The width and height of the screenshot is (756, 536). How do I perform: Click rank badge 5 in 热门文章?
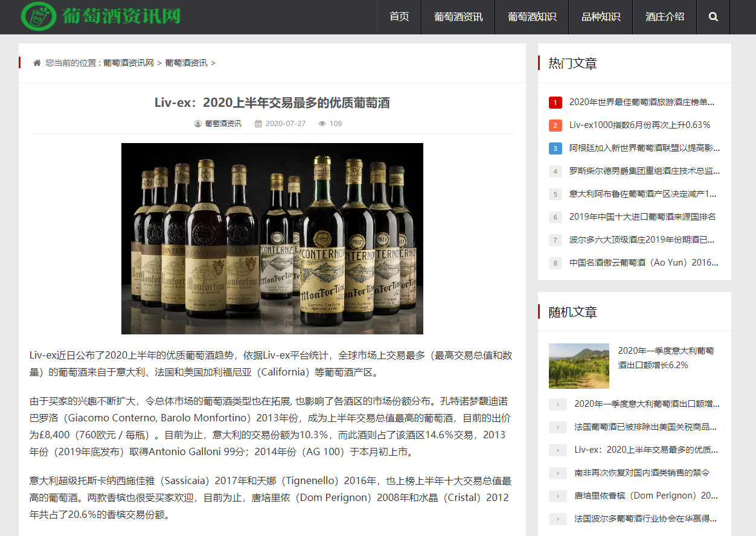pos(556,194)
